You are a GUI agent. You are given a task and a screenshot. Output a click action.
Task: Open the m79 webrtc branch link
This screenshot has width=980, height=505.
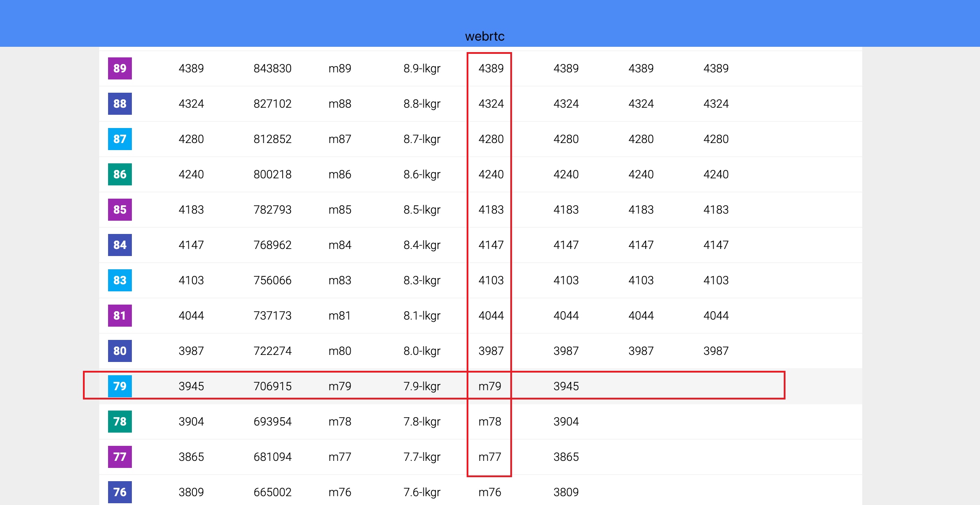490,386
